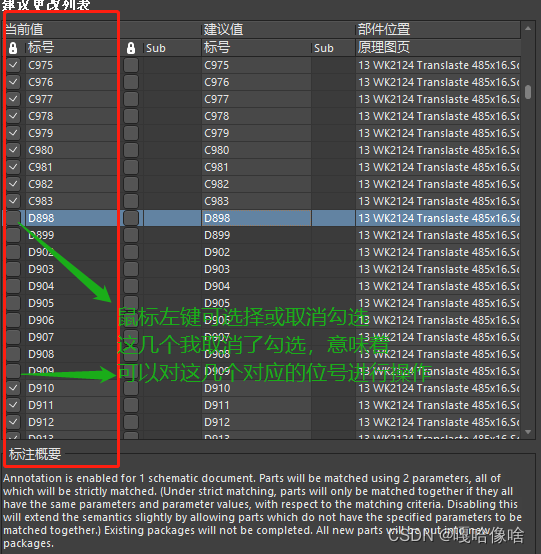541x554 pixels.
Task: Enable the current-value checkbox for D903
Action: click(13, 269)
